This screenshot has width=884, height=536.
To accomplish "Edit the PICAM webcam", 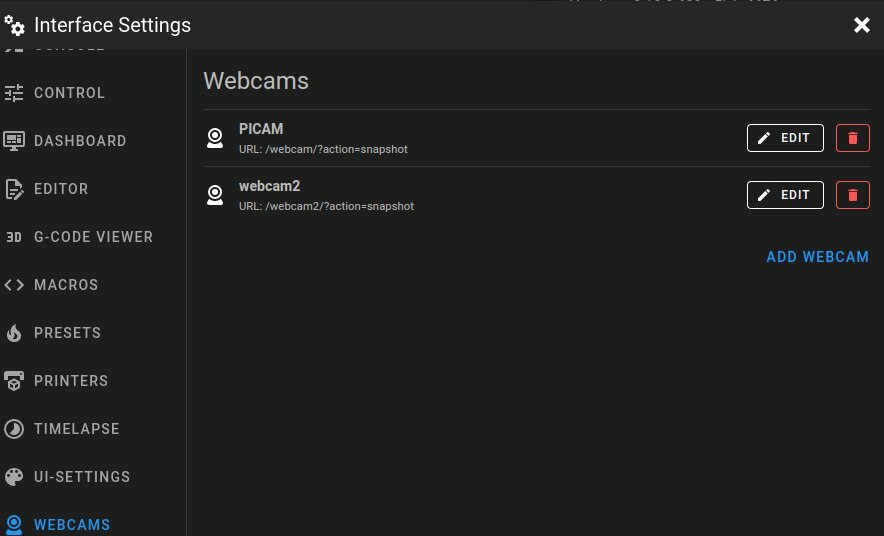I will click(x=785, y=138).
